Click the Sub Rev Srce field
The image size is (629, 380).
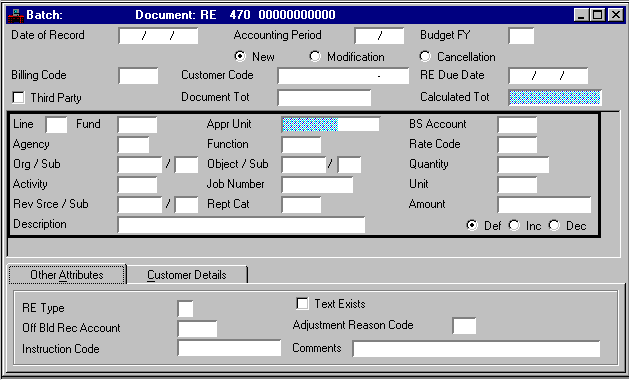186,205
